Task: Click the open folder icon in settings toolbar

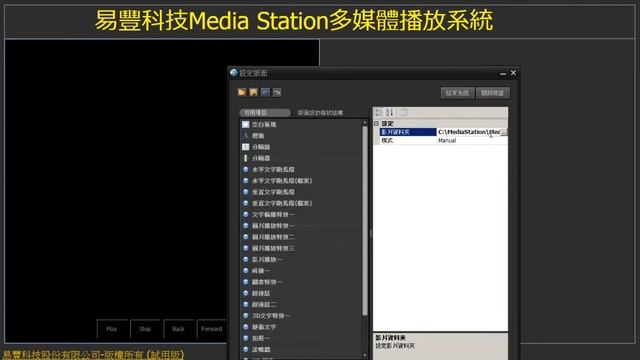Action: 242,93
